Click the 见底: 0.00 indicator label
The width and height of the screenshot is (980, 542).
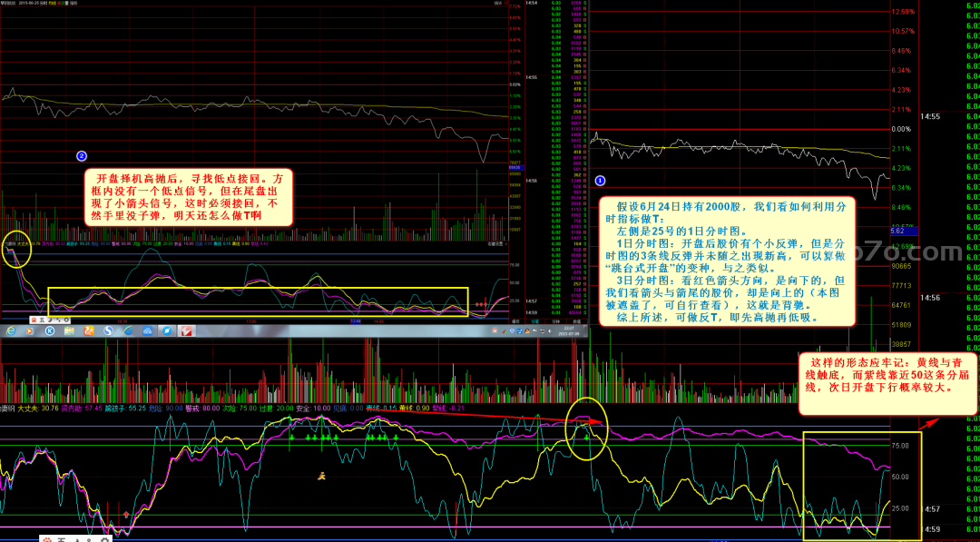pyautogui.click(x=348, y=409)
